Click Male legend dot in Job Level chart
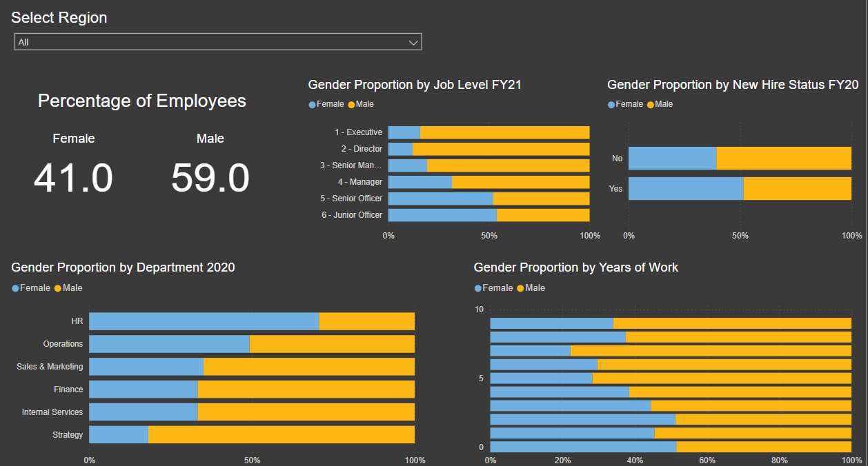 coord(352,105)
